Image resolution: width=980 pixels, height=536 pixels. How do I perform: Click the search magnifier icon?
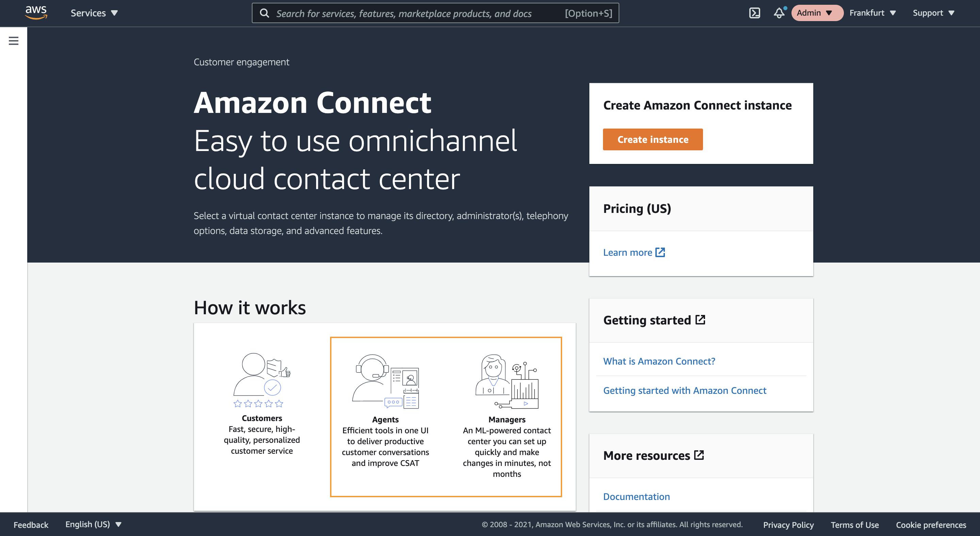(264, 13)
